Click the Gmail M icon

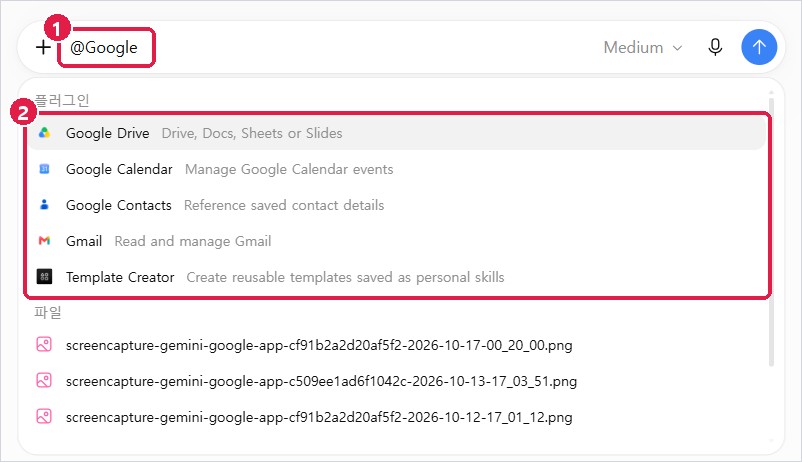coord(44,240)
